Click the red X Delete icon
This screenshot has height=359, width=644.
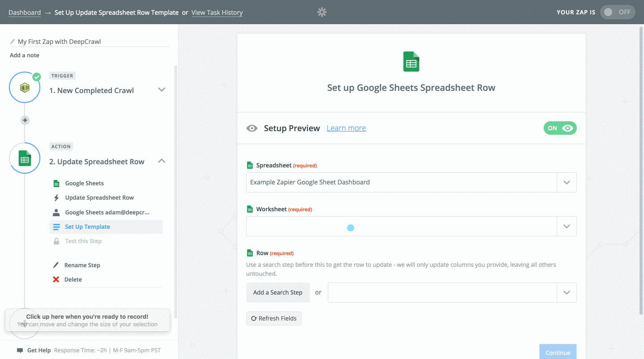[x=56, y=279]
